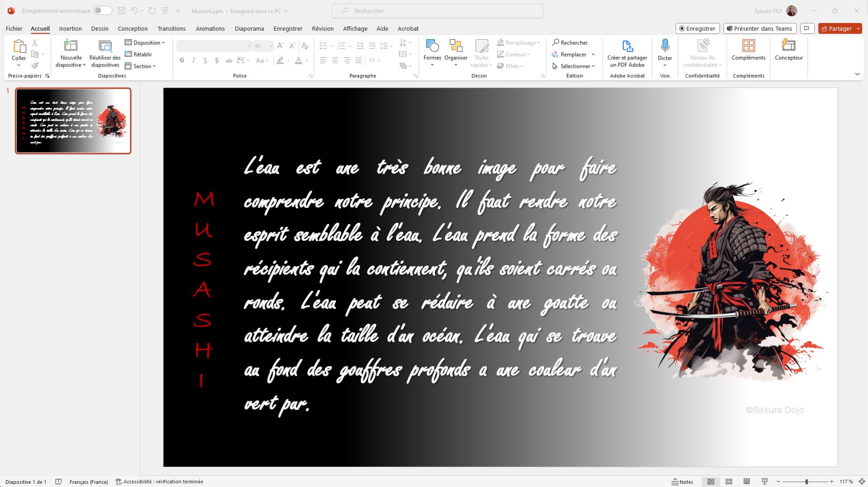The width and height of the screenshot is (868, 487).
Task: Open the Fichier menu
Action: pyautogui.click(x=14, y=28)
